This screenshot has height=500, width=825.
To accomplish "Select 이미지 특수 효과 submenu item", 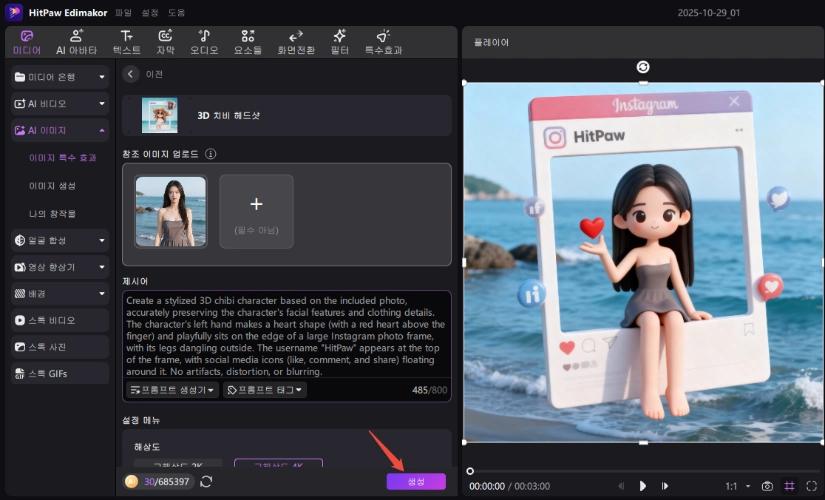I will point(63,158).
